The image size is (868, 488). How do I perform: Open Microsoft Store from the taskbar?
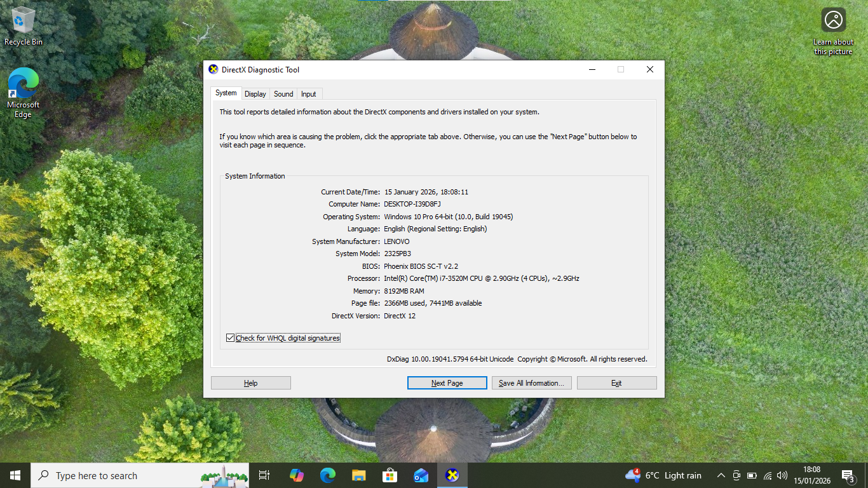point(390,475)
